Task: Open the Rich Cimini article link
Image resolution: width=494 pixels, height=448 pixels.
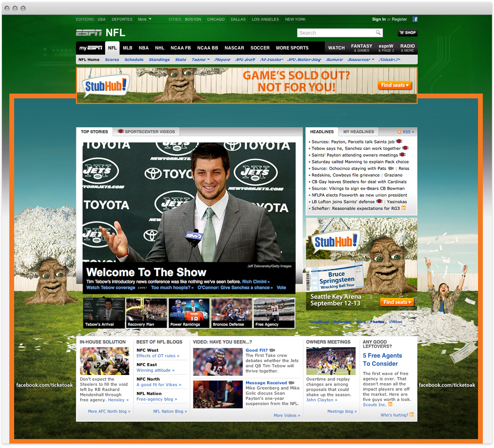Action: coord(256,282)
